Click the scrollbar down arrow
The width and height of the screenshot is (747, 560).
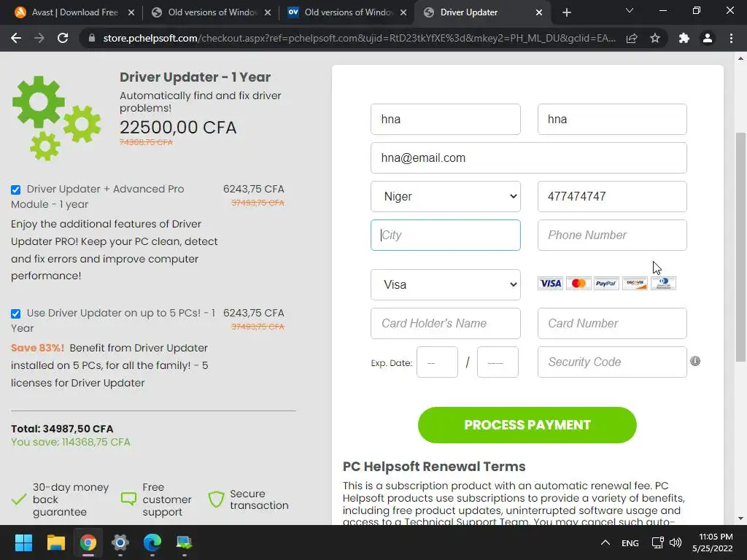741,518
